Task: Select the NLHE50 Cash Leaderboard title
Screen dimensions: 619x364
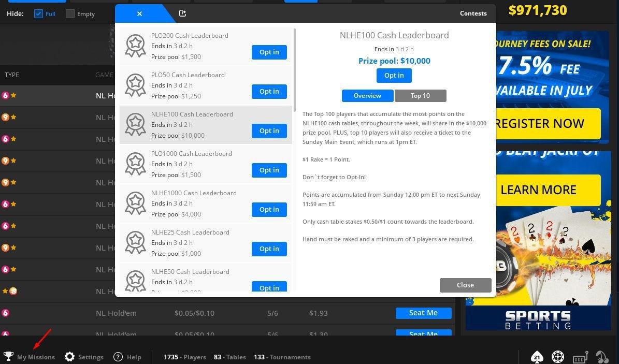Action: (x=190, y=272)
